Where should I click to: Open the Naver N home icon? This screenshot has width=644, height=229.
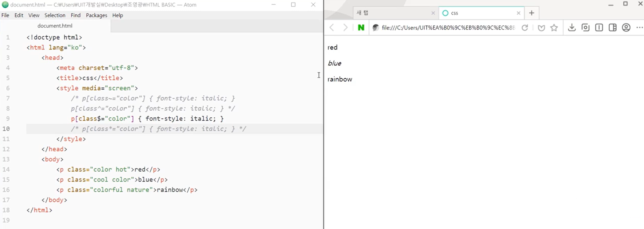361,27
